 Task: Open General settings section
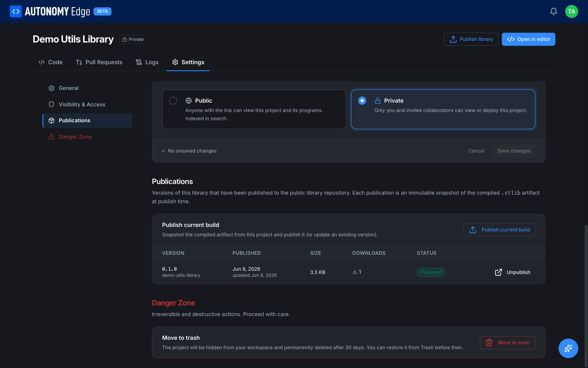pyautogui.click(x=87, y=88)
